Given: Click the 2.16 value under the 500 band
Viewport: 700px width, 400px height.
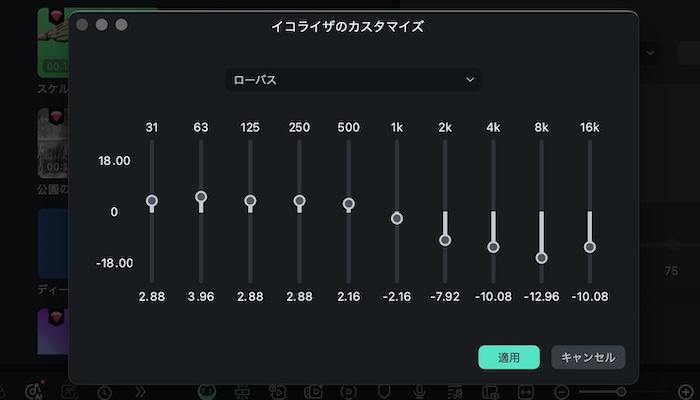Looking at the screenshot, I should point(349,296).
